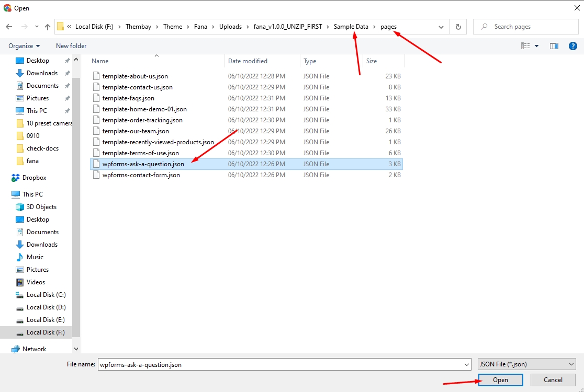
Task: Refresh the pages folder listing
Action: [x=458, y=27]
